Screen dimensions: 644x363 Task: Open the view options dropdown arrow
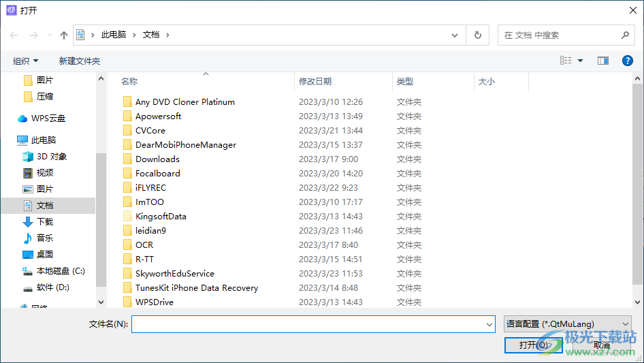580,61
